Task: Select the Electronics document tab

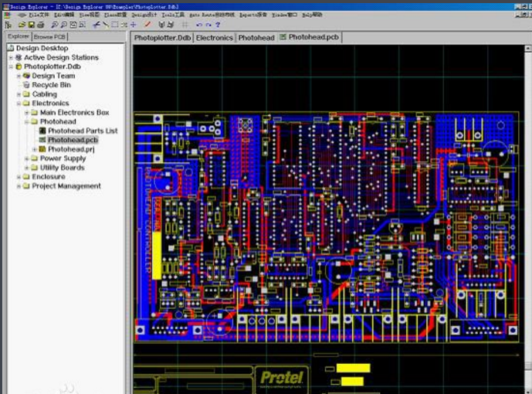Action: (214, 37)
